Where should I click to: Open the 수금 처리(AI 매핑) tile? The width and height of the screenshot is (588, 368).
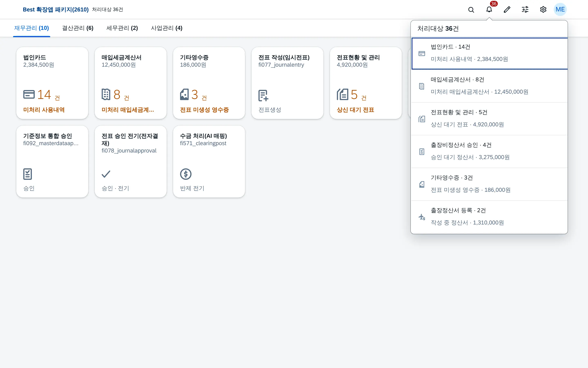click(x=209, y=161)
